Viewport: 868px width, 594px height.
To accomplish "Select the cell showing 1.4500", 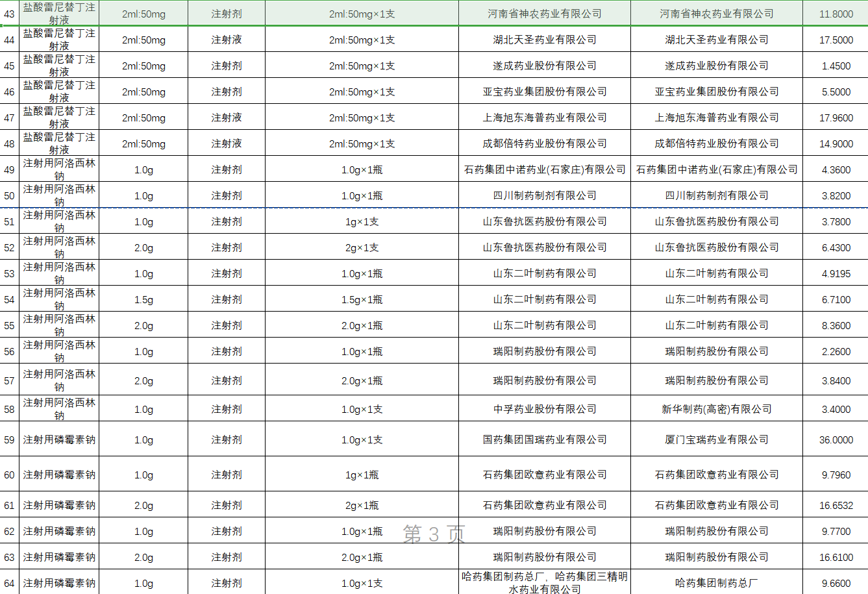I will coord(836,66).
